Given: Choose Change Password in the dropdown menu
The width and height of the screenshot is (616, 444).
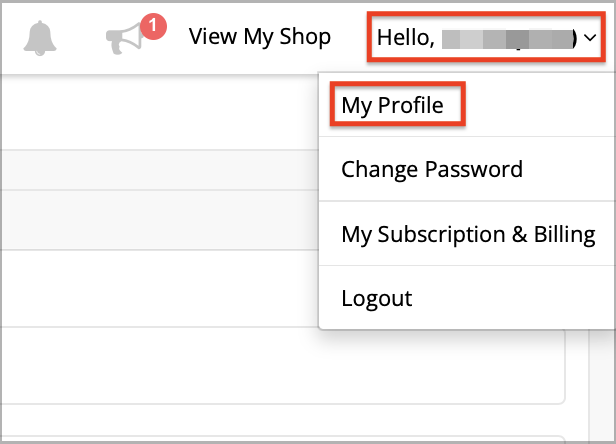Looking at the screenshot, I should click(432, 169).
